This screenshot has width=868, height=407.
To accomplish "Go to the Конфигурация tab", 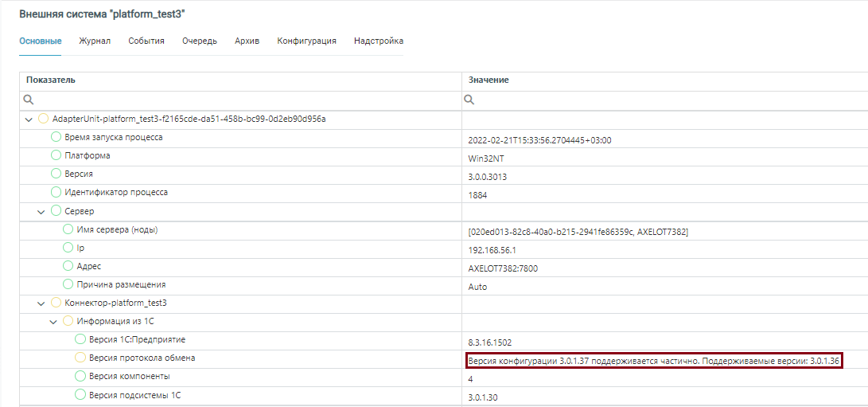I will (x=306, y=41).
